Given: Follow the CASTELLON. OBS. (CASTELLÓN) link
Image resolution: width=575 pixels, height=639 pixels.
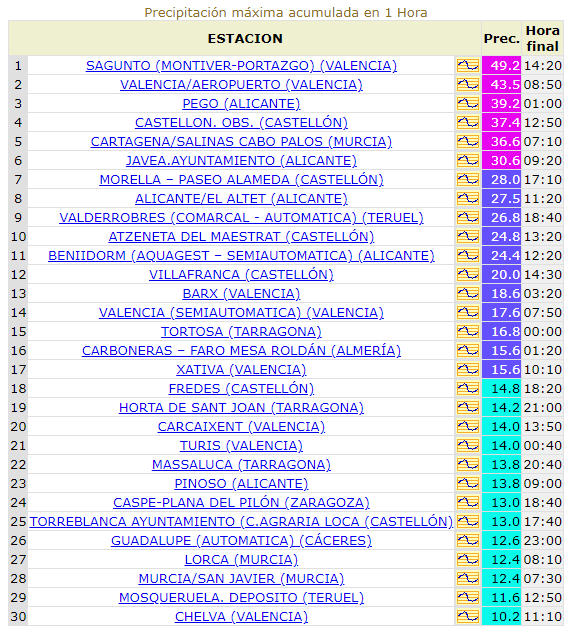Looking at the screenshot, I should [241, 123].
